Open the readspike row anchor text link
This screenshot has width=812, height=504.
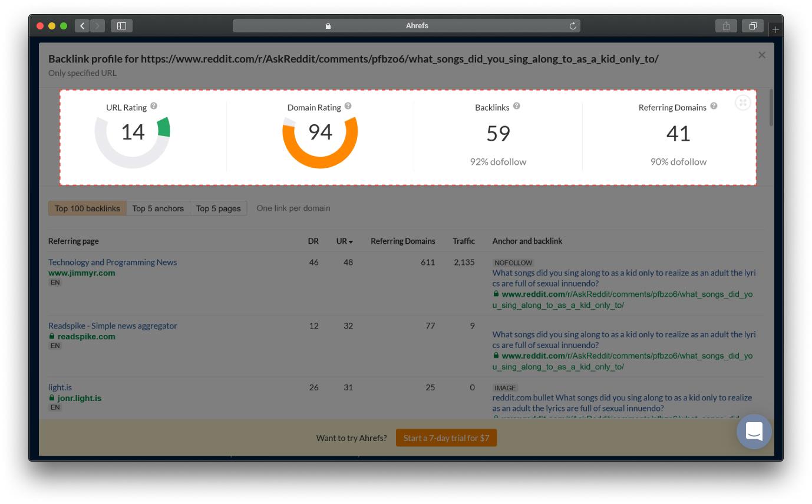pos(624,340)
